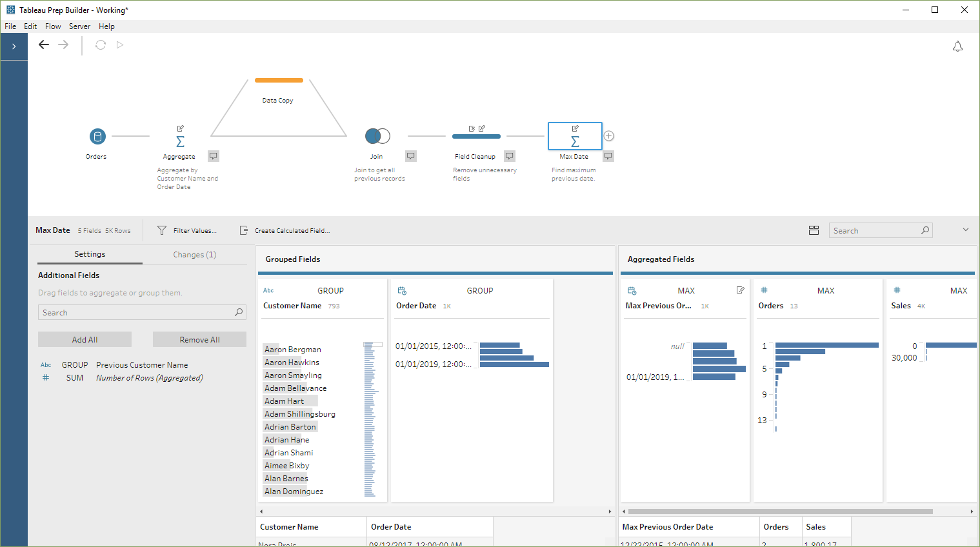Viewport: 980px width, 547px height.
Task: Open the Orders MAX aggregation dropdown
Action: coord(826,291)
